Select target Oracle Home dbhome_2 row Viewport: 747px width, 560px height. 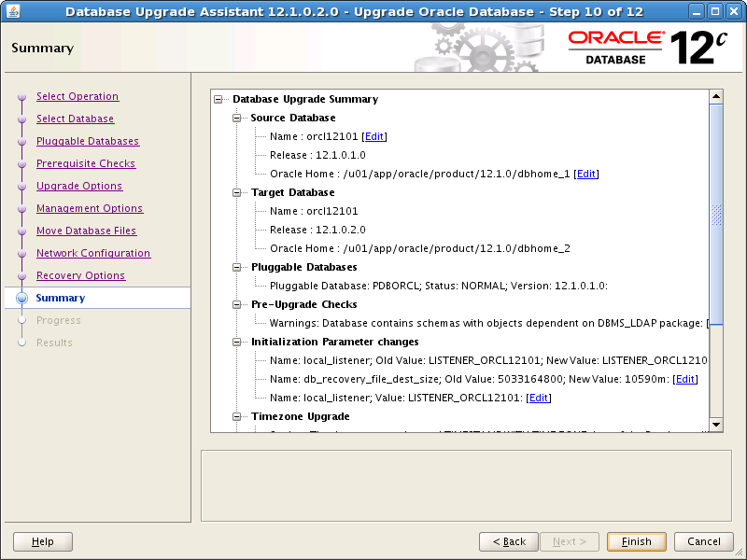pos(419,248)
